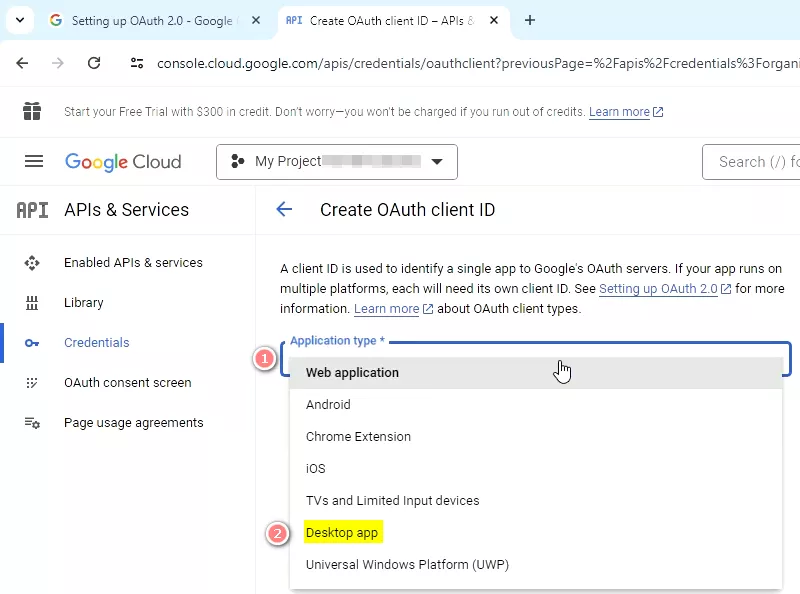Click the Enabled APIs & services icon

(32, 263)
